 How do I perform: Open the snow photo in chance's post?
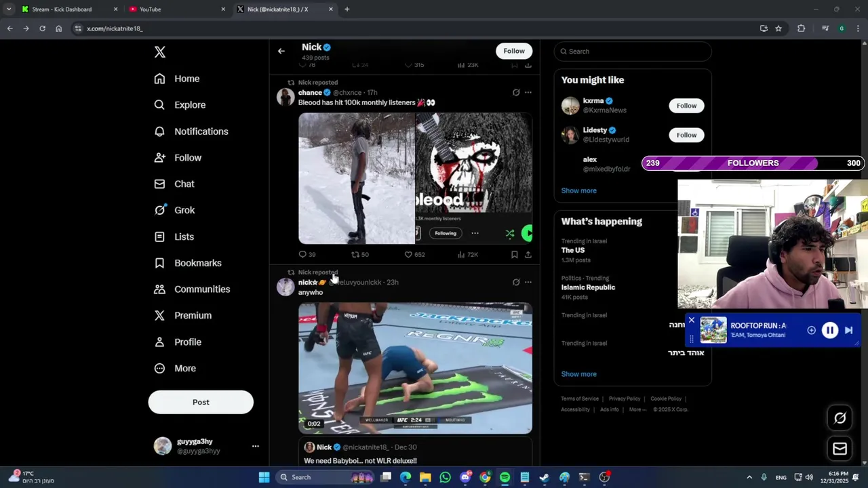click(x=357, y=178)
